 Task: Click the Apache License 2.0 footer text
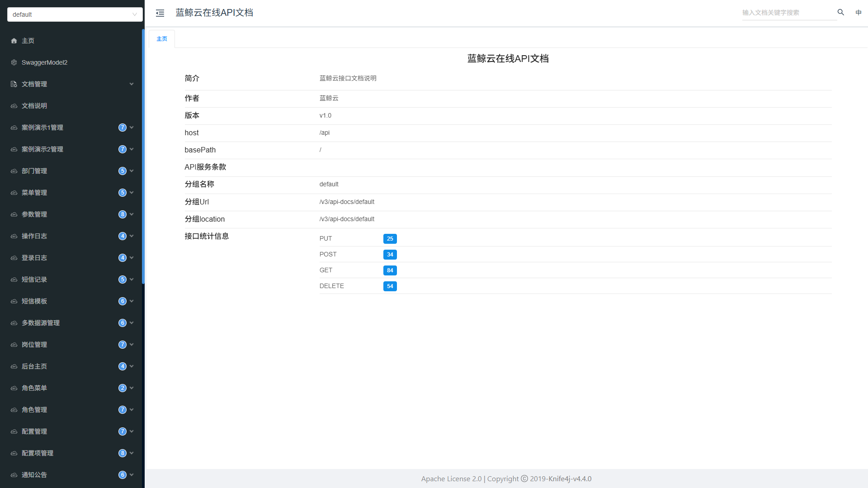[451, 479]
